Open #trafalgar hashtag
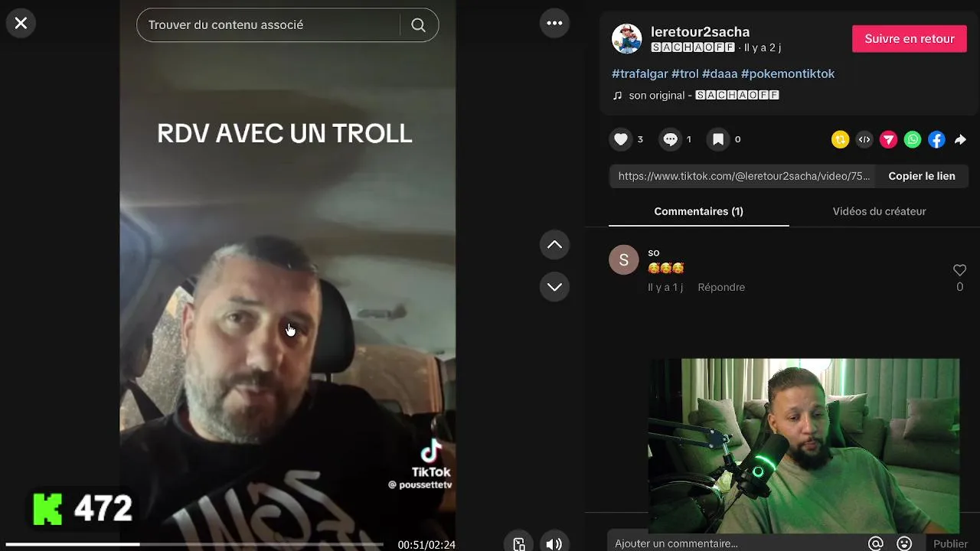980x551 pixels. 639,73
